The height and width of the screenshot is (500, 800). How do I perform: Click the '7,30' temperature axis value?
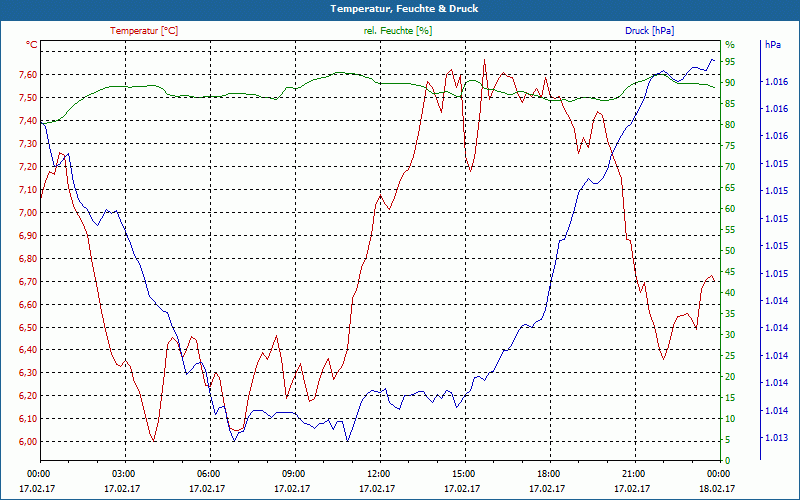pos(28,144)
